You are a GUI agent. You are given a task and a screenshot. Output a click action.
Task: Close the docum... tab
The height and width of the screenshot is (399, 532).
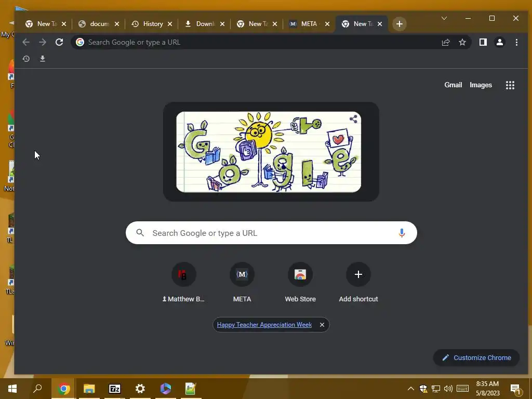117,24
